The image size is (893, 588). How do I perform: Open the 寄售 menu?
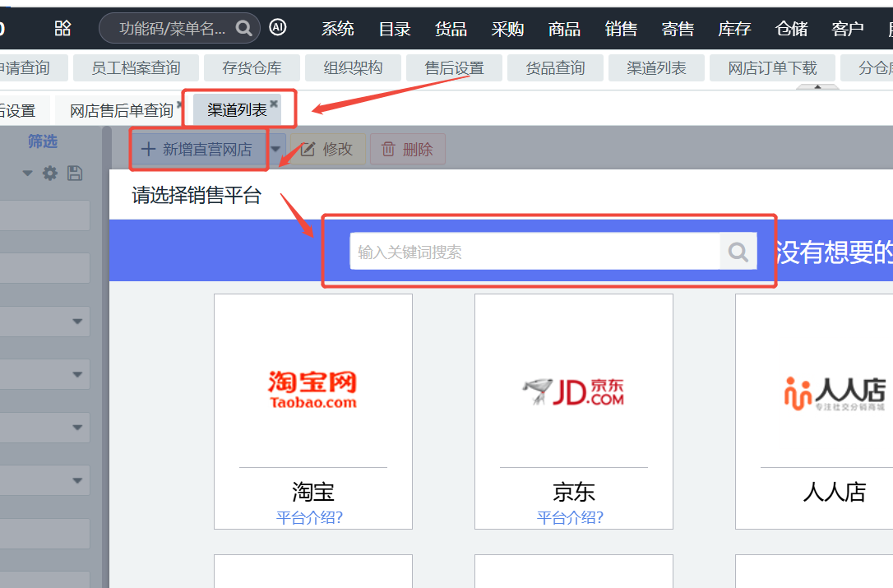(x=678, y=29)
